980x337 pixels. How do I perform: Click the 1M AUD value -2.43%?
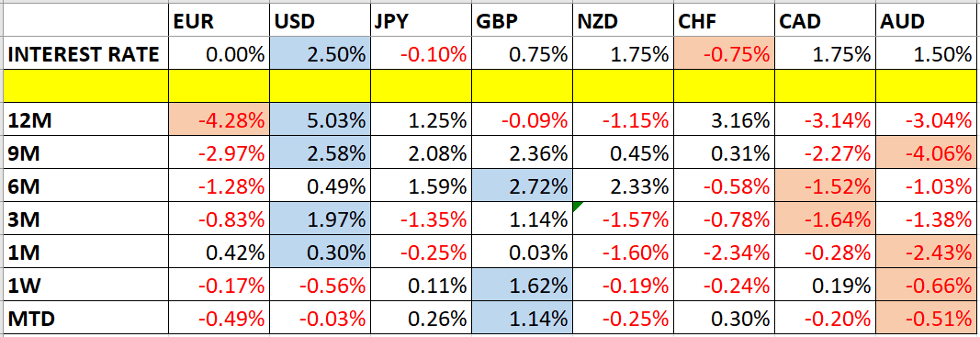pyautogui.click(x=927, y=251)
